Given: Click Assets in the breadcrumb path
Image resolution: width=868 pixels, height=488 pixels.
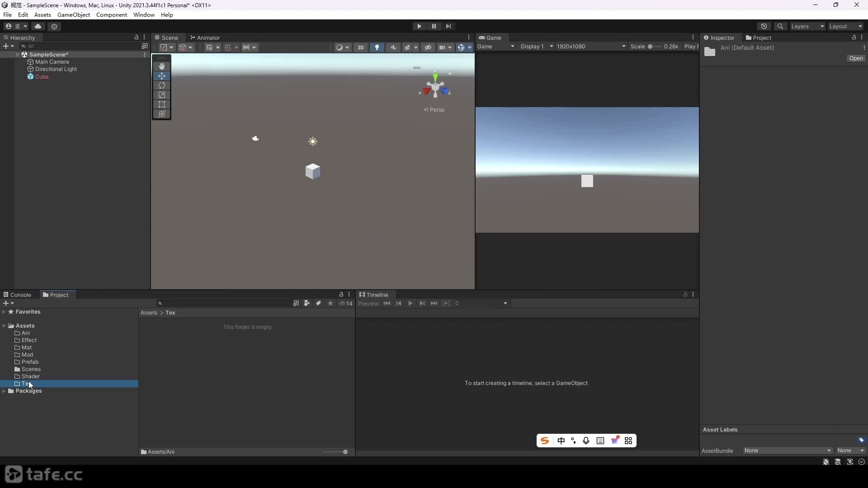Looking at the screenshot, I should coord(149,313).
